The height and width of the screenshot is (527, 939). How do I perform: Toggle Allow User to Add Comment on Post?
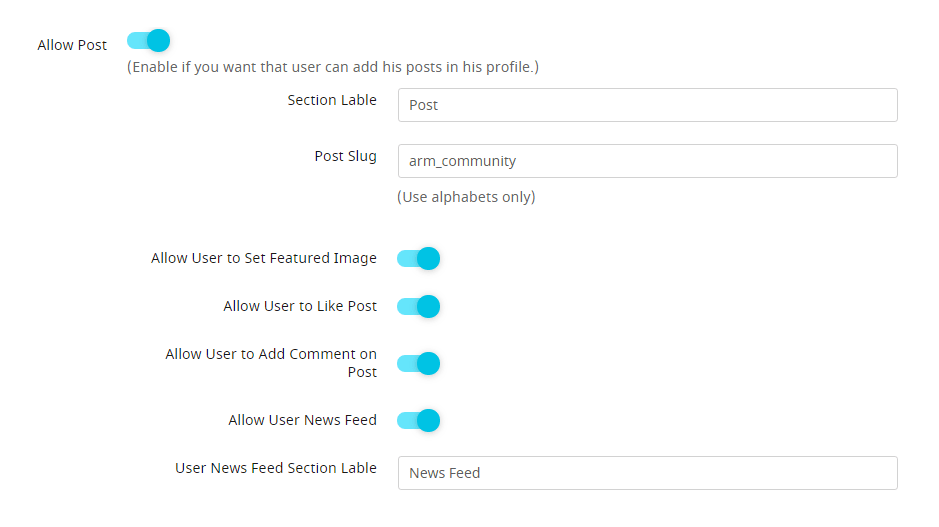[x=419, y=364]
